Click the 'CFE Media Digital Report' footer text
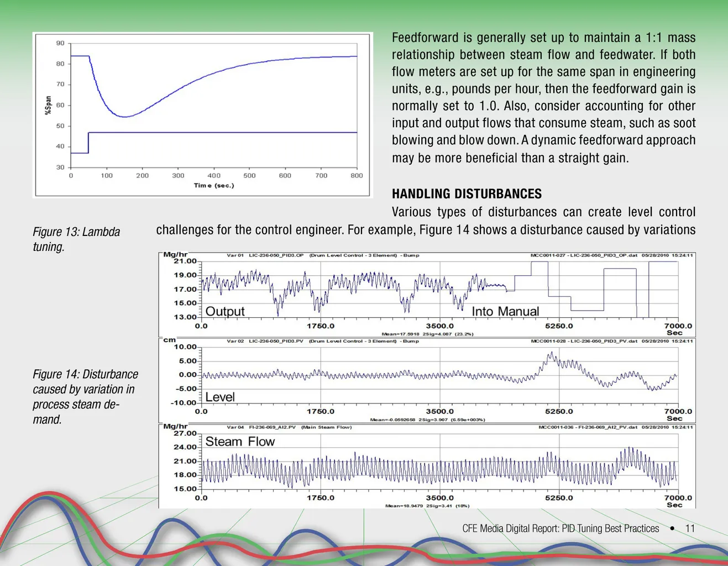 tap(560, 528)
